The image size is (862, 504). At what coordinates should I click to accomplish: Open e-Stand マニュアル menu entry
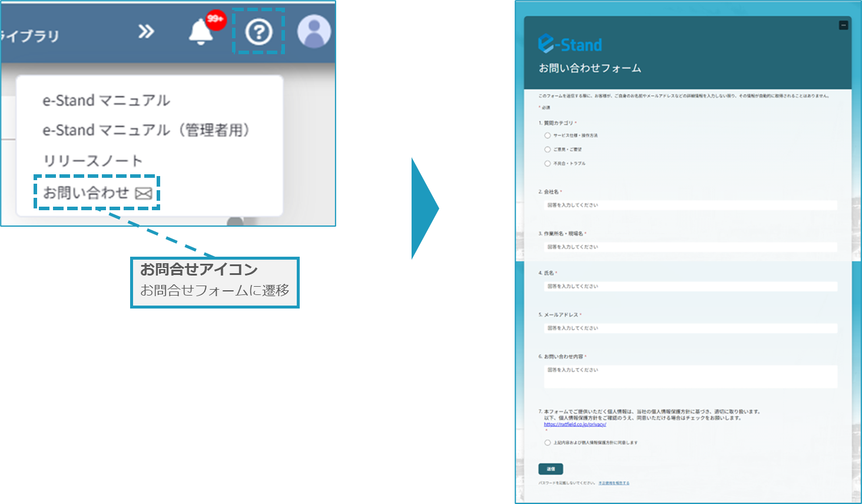point(106,101)
